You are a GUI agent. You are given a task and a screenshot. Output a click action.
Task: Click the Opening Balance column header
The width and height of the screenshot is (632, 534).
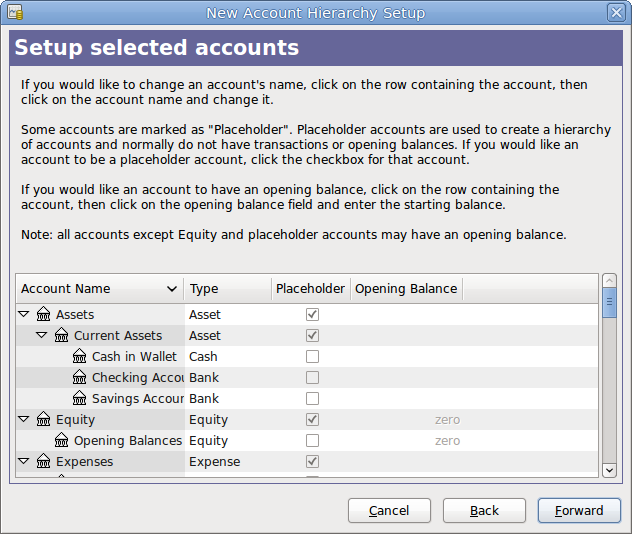[x=406, y=289]
